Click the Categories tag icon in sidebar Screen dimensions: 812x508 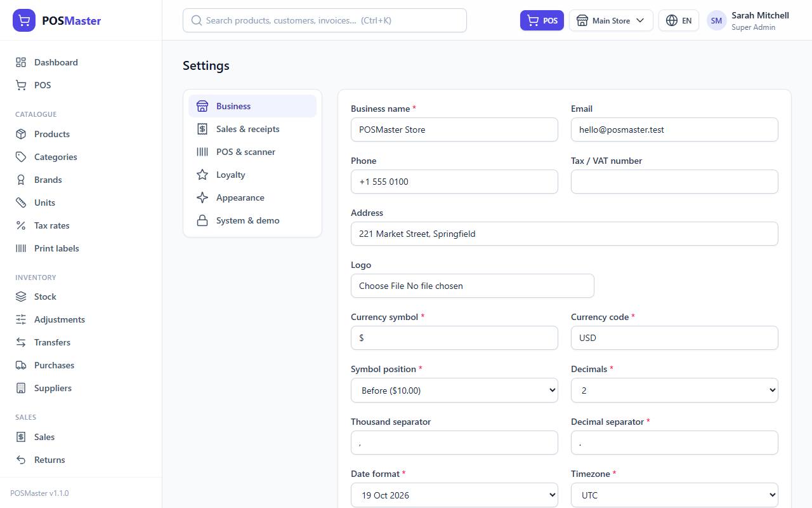[x=21, y=157]
